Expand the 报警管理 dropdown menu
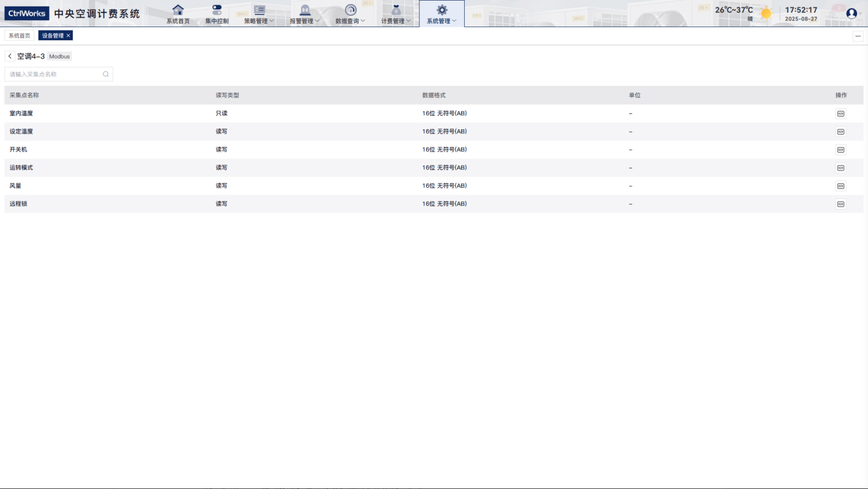Image resolution: width=868 pixels, height=489 pixels. [304, 14]
